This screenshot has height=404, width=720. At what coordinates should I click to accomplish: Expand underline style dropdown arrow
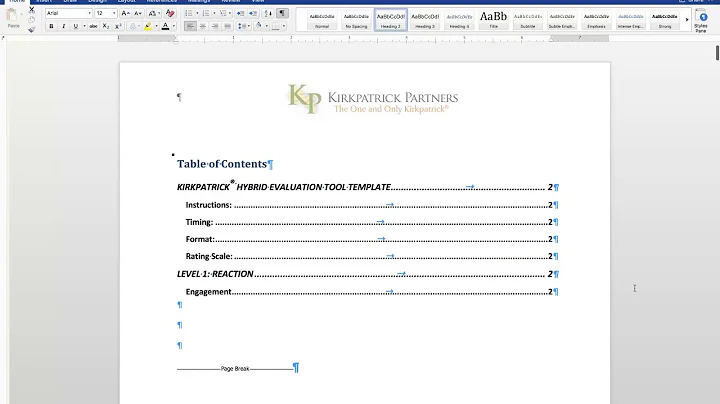pos(84,26)
